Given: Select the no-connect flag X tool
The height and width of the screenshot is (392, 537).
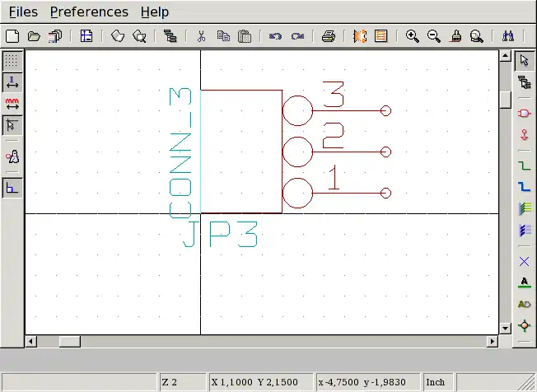Looking at the screenshot, I should [x=524, y=262].
